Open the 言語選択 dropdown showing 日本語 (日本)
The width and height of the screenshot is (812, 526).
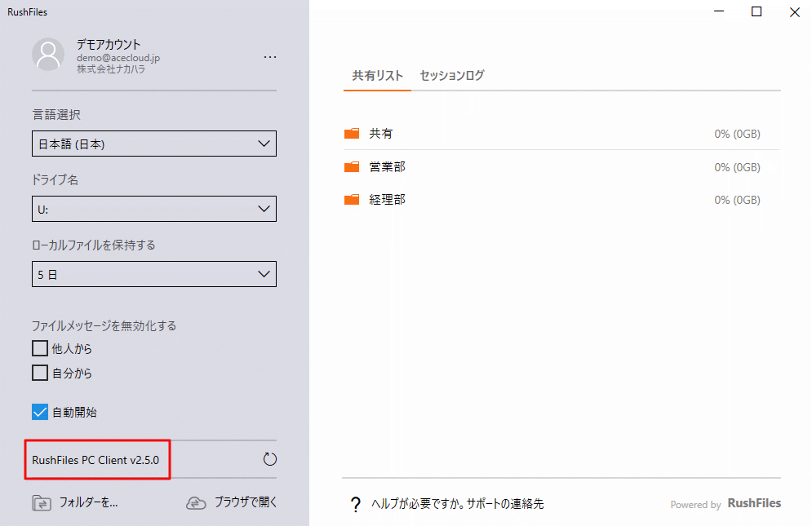[x=153, y=144]
